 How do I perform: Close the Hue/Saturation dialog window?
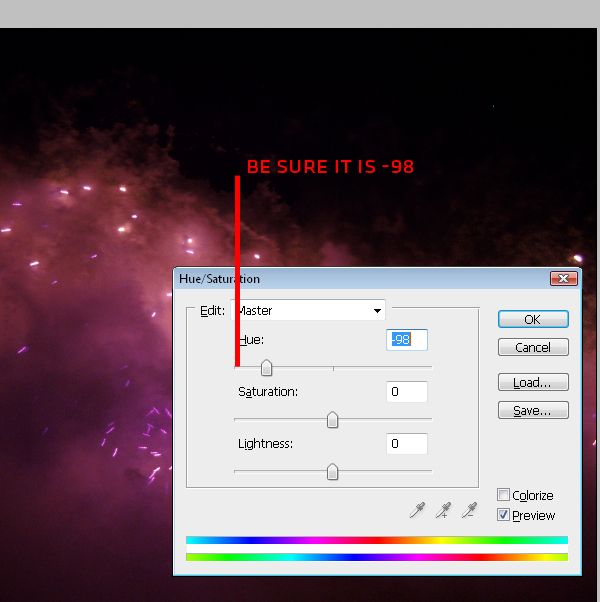564,278
